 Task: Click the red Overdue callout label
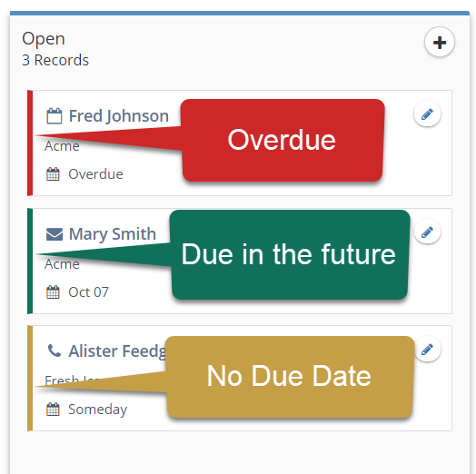(x=282, y=140)
